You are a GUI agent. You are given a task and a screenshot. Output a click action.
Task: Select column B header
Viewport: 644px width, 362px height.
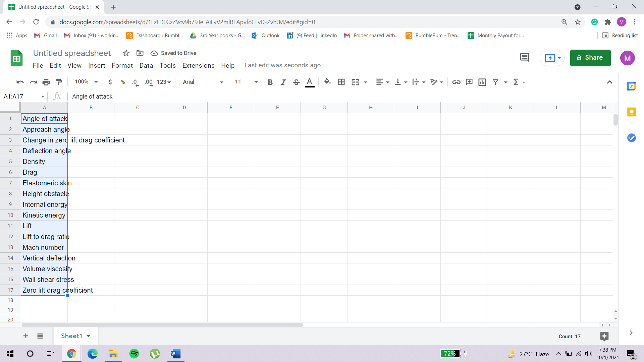91,108
